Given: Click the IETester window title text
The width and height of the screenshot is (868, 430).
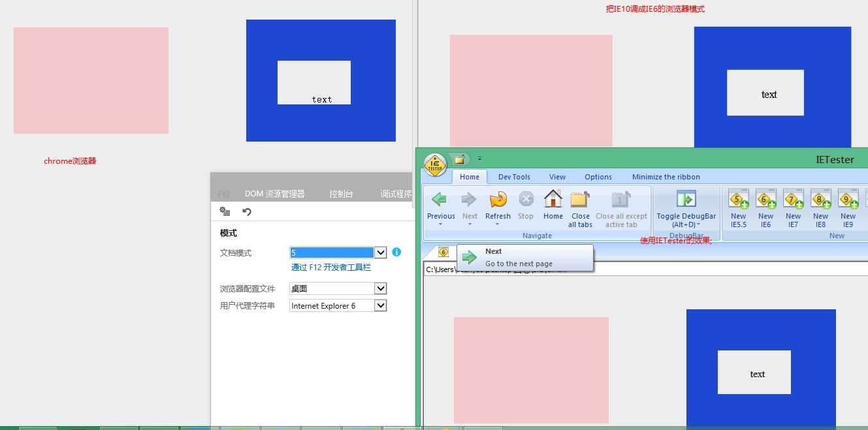Looking at the screenshot, I should 835,159.
